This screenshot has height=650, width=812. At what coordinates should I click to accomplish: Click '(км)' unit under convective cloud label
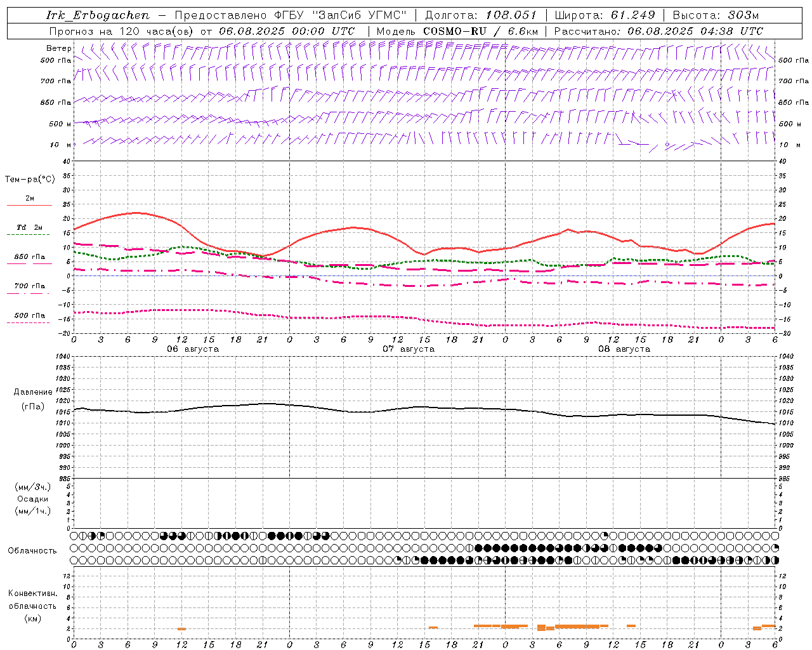click(32, 618)
